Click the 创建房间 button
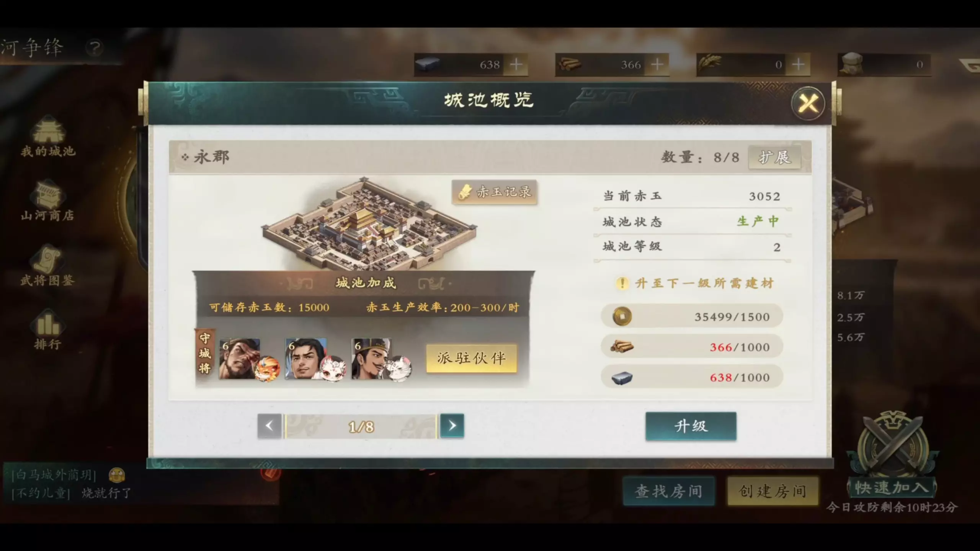Image resolution: width=980 pixels, height=551 pixels. (x=773, y=491)
